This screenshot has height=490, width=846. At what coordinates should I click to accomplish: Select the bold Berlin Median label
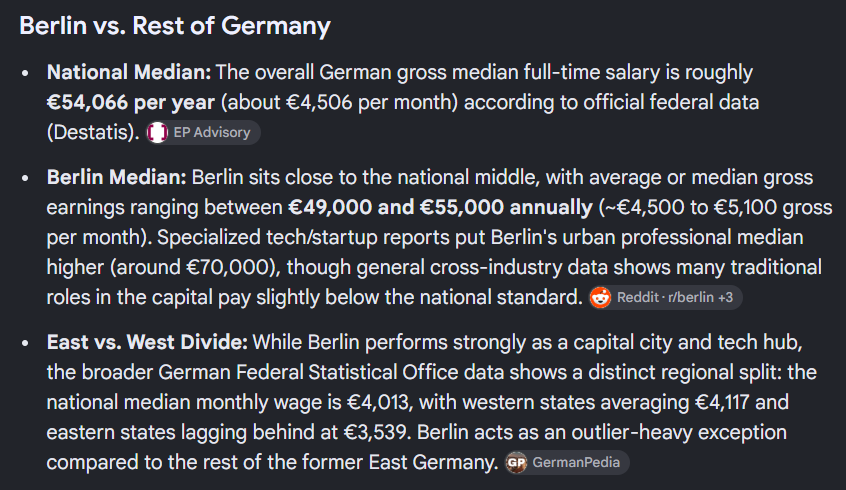(x=117, y=178)
